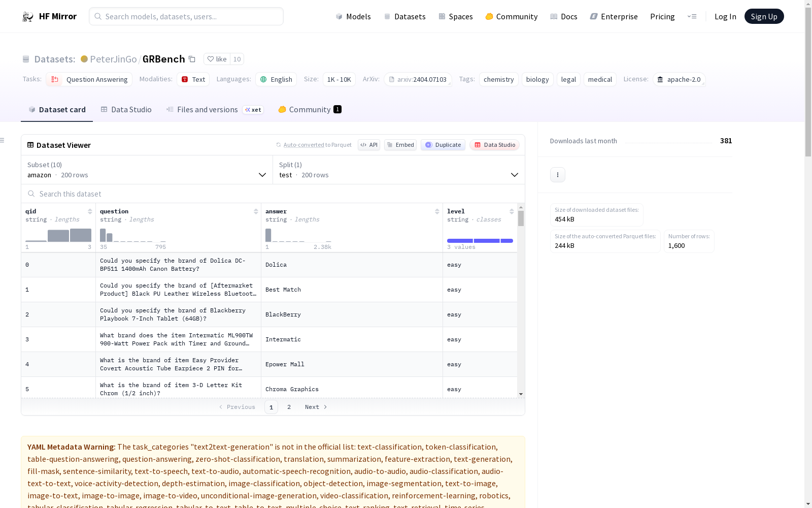Screen dimensions: 812x508
Task: Select the answer cell "Intermatic"
Action: (x=352, y=339)
